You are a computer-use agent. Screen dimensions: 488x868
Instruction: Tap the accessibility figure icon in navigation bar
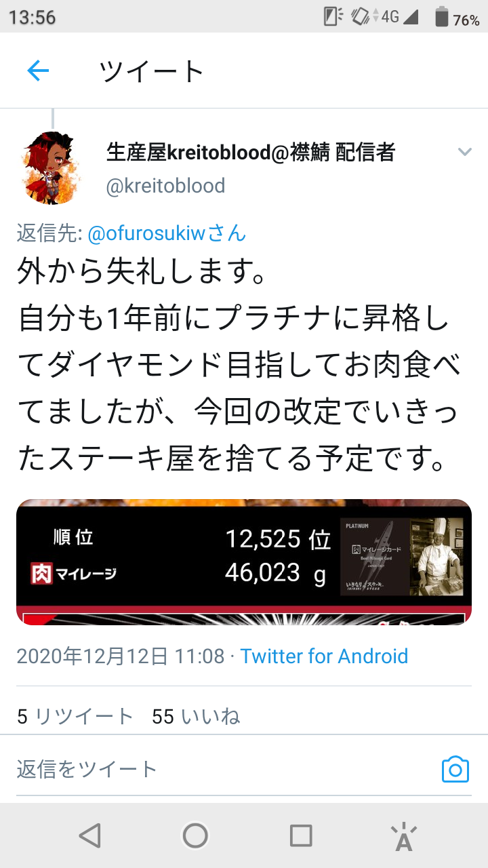click(404, 837)
